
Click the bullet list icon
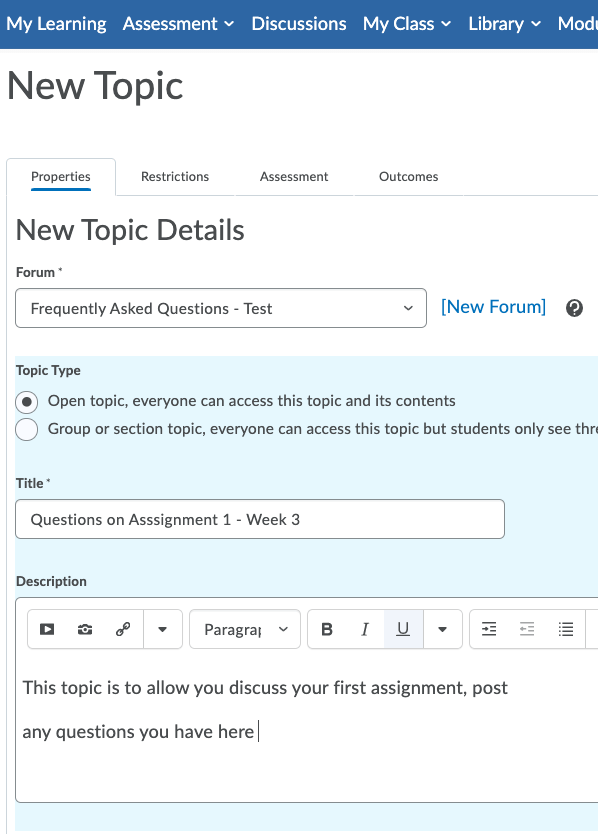tap(565, 629)
